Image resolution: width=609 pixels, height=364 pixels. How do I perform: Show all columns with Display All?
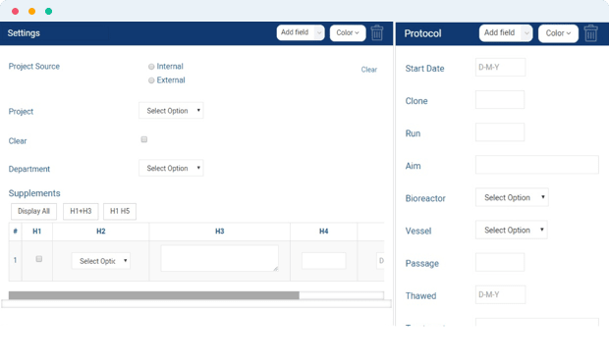point(33,212)
